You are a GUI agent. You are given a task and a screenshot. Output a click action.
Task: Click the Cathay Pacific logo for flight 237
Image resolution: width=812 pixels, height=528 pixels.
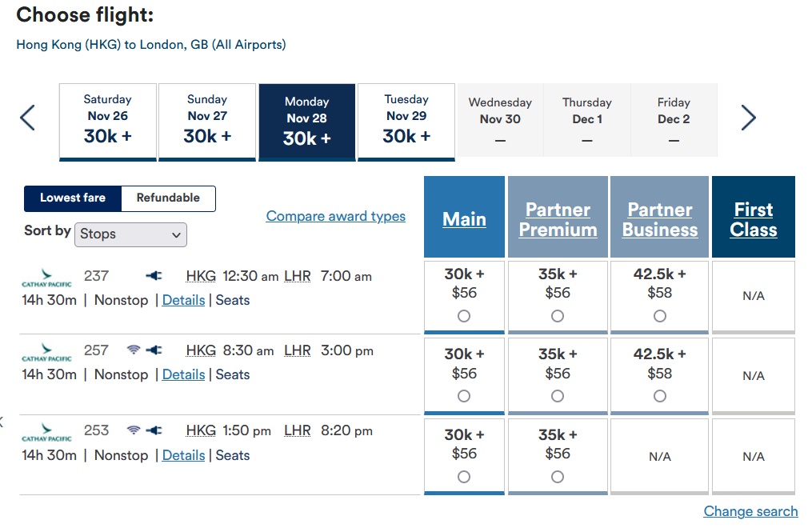(46, 280)
